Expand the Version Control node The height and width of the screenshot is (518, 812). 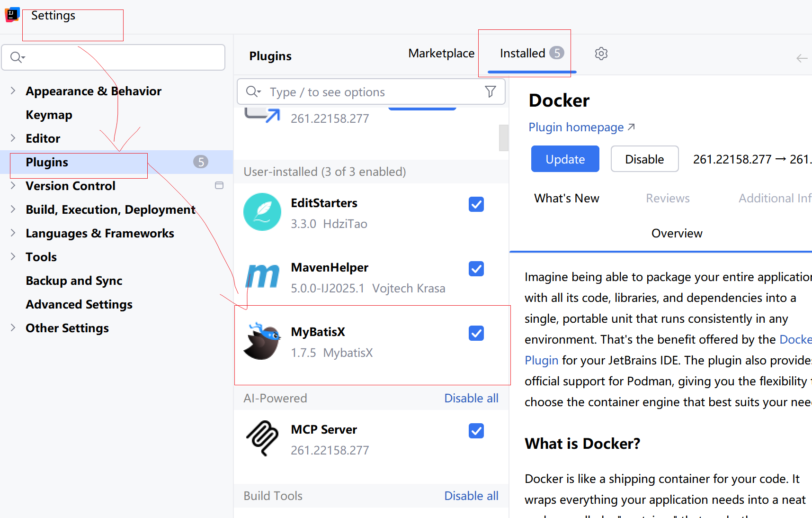tap(13, 185)
